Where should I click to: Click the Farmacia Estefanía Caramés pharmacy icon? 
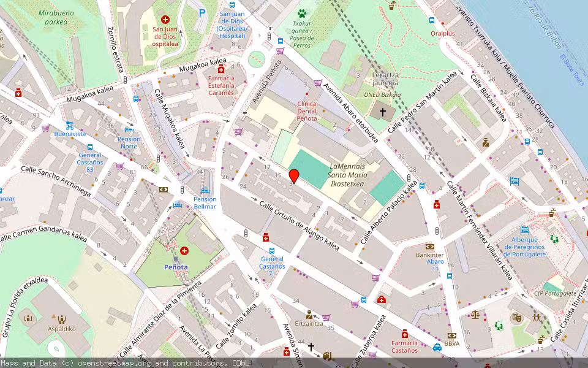coord(221,69)
